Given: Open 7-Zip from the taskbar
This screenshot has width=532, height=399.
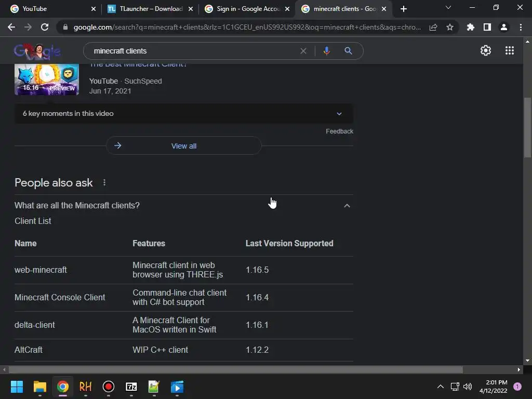Looking at the screenshot, I should [x=131, y=387].
